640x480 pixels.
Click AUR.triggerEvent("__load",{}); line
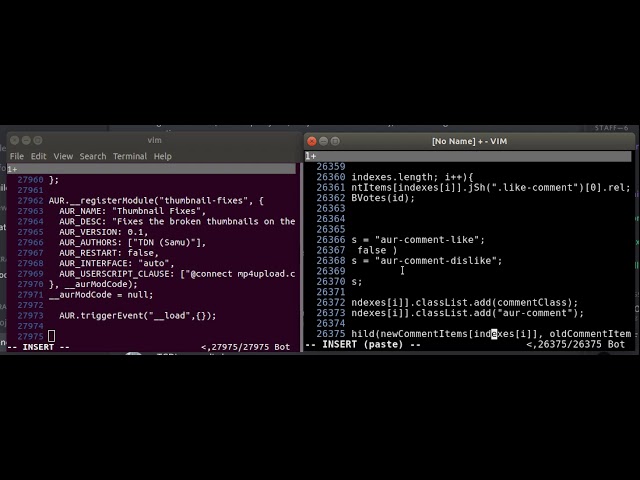pos(138,316)
